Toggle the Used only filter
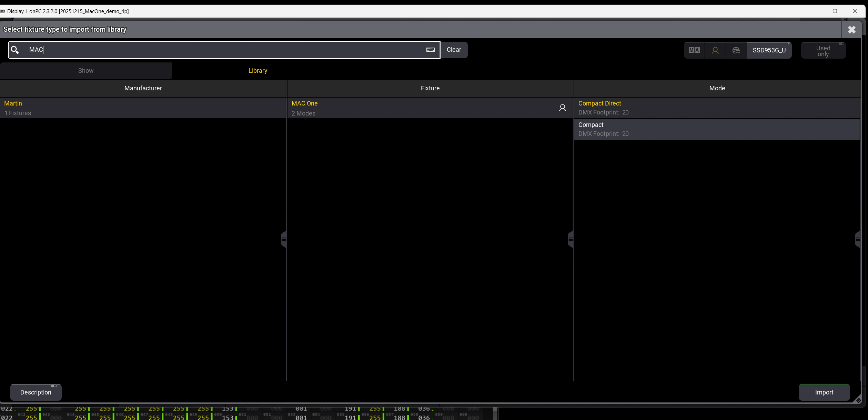 click(823, 50)
